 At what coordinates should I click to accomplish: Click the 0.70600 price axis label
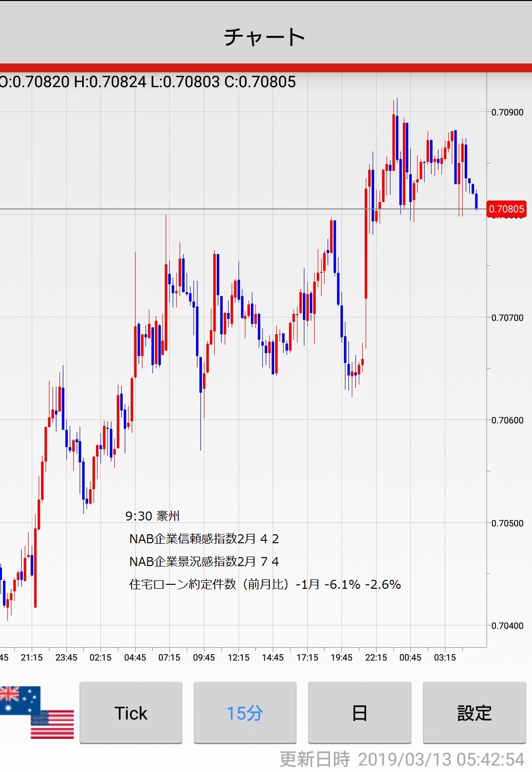point(507,420)
